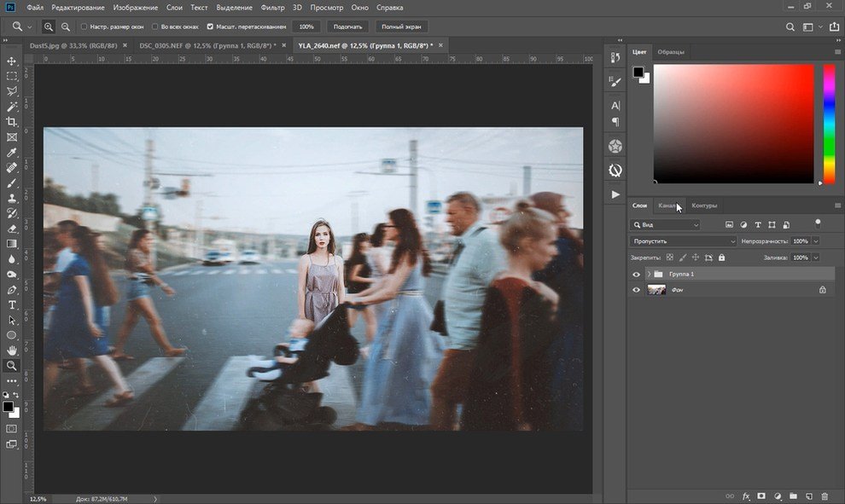Select the Horizontal Type tool
Screen dimensions: 845x504
pyautogui.click(x=12, y=304)
